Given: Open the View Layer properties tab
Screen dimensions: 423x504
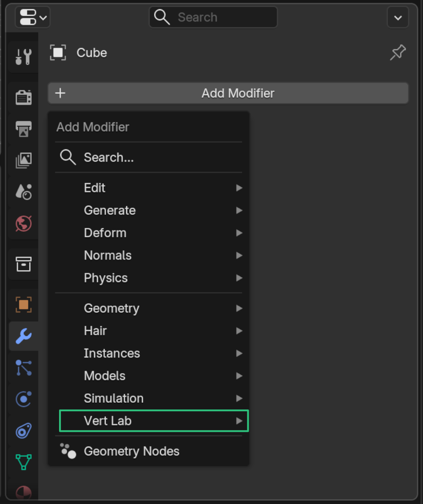Looking at the screenshot, I should 24,160.
